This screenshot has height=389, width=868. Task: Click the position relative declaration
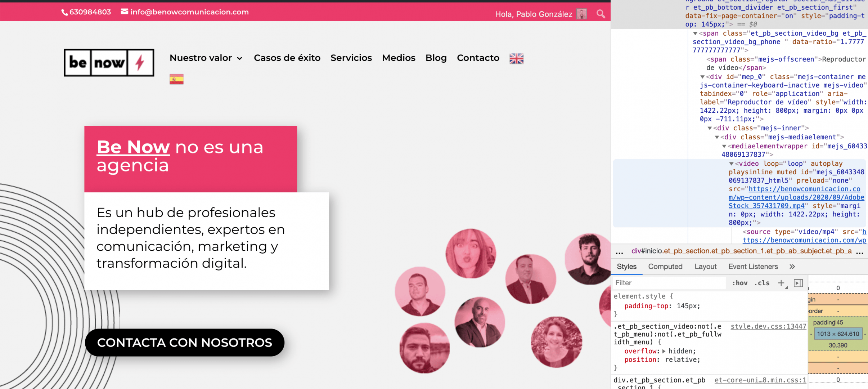[662, 360]
